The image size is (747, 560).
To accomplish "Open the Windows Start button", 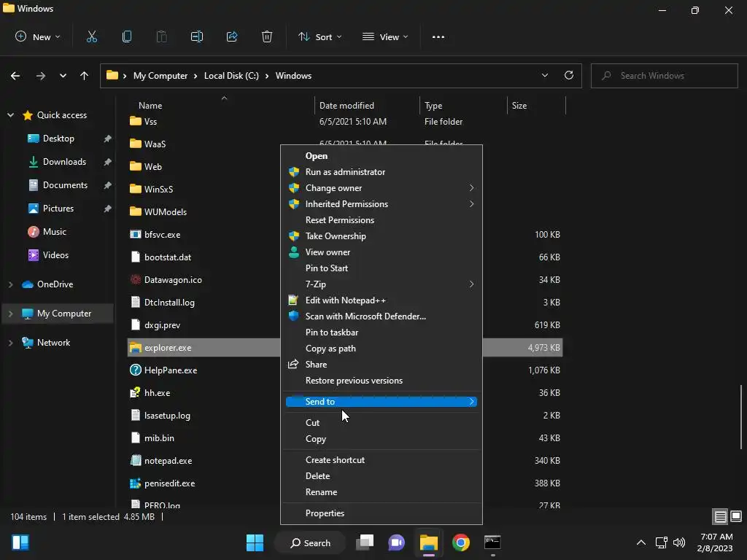I will tap(255, 542).
